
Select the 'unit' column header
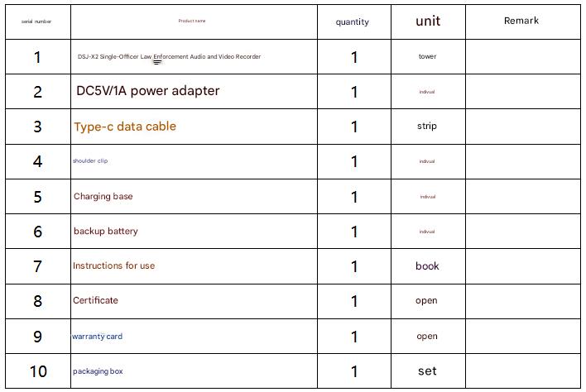click(428, 22)
